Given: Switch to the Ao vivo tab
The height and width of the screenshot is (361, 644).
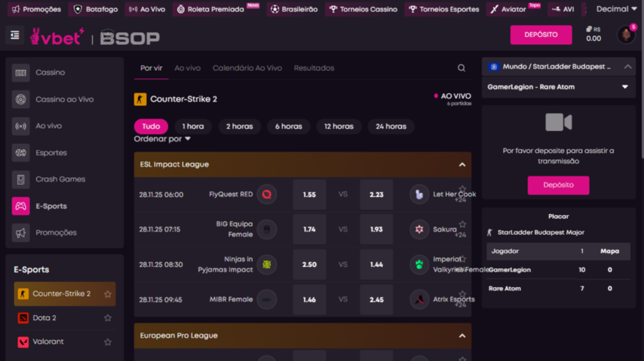Looking at the screenshot, I should (187, 68).
